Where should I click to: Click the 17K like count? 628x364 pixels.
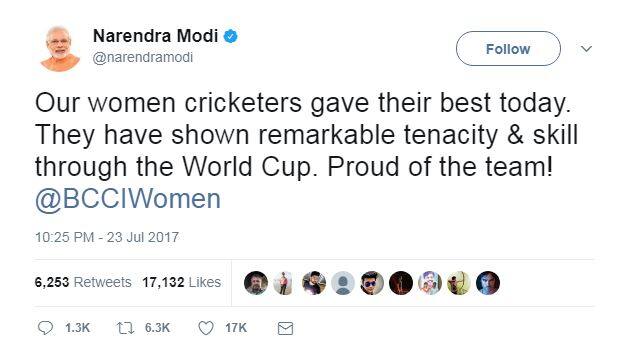[x=236, y=328]
